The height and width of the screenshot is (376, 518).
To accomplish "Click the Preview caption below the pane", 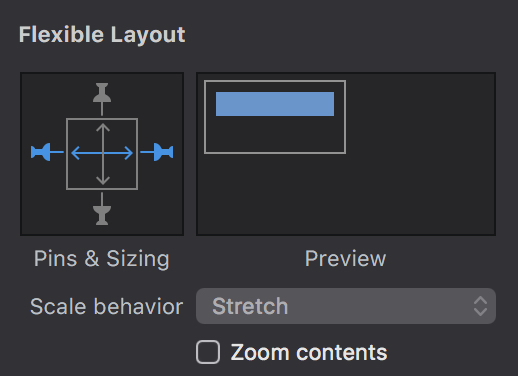I will (x=346, y=258).
